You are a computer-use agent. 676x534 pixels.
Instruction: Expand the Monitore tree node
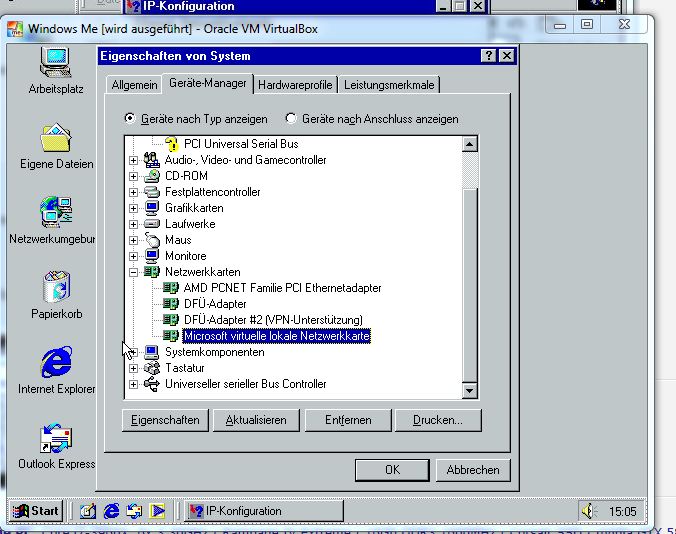pyautogui.click(x=133, y=256)
